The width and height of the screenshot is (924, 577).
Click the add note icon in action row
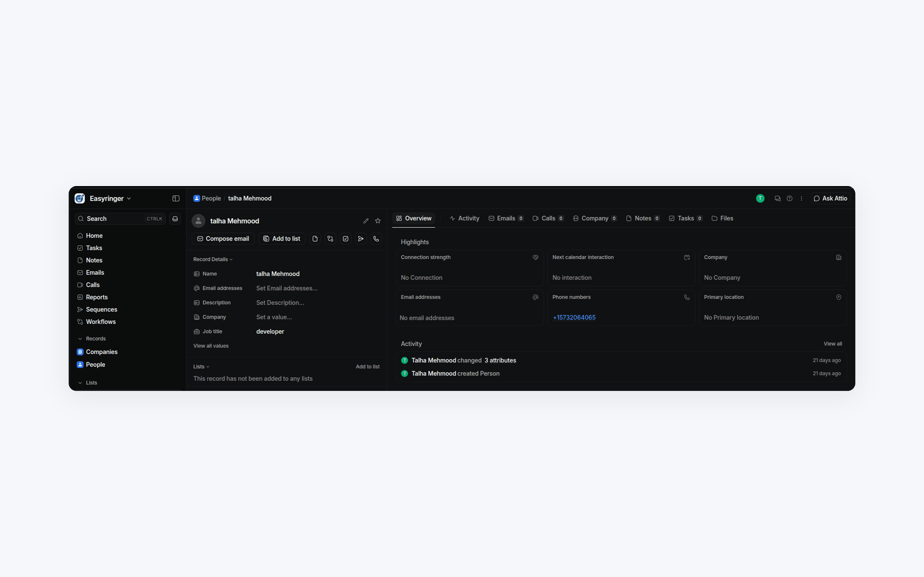pos(315,239)
